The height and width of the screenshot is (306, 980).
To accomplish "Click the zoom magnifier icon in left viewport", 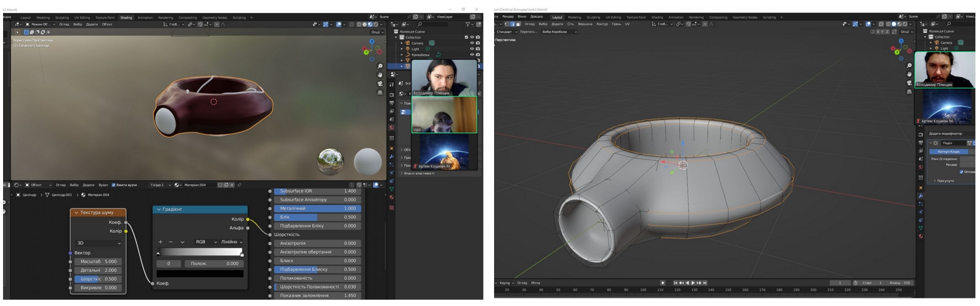I will 380,66.
